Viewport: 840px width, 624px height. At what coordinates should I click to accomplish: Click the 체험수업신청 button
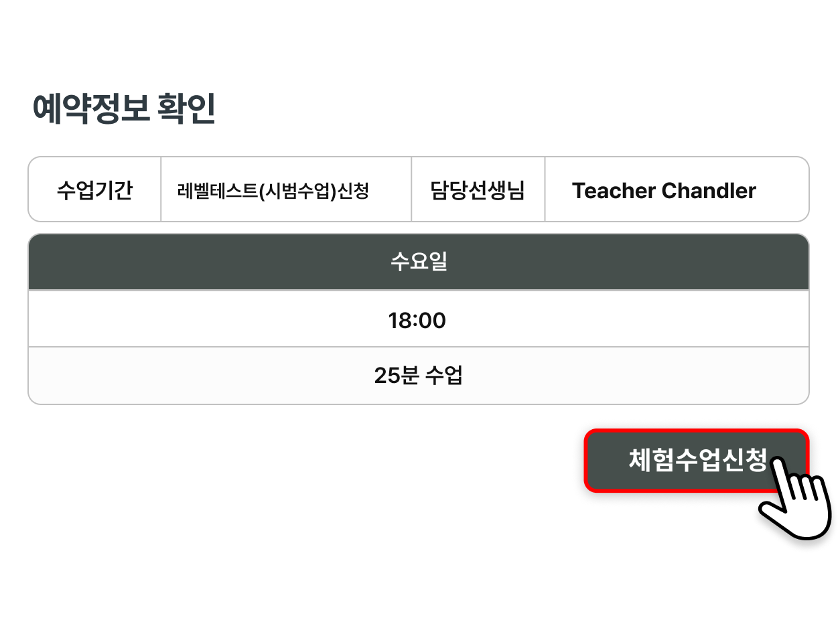coord(697,461)
